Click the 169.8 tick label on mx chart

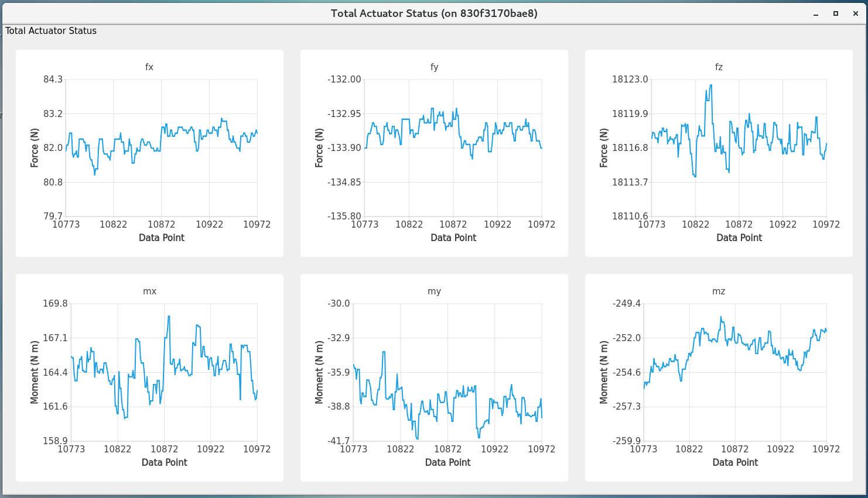[55, 304]
